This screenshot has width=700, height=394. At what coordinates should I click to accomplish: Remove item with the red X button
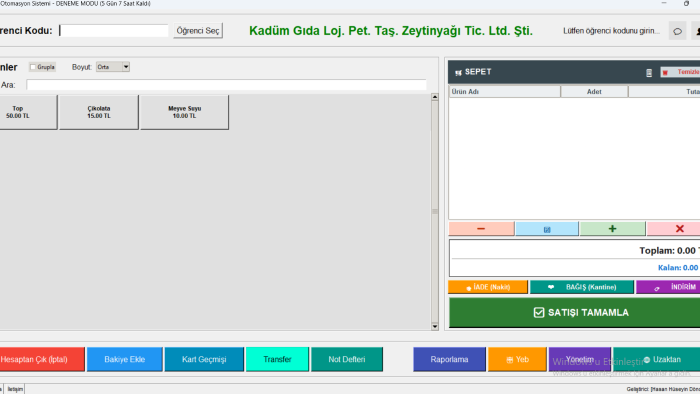pos(674,228)
